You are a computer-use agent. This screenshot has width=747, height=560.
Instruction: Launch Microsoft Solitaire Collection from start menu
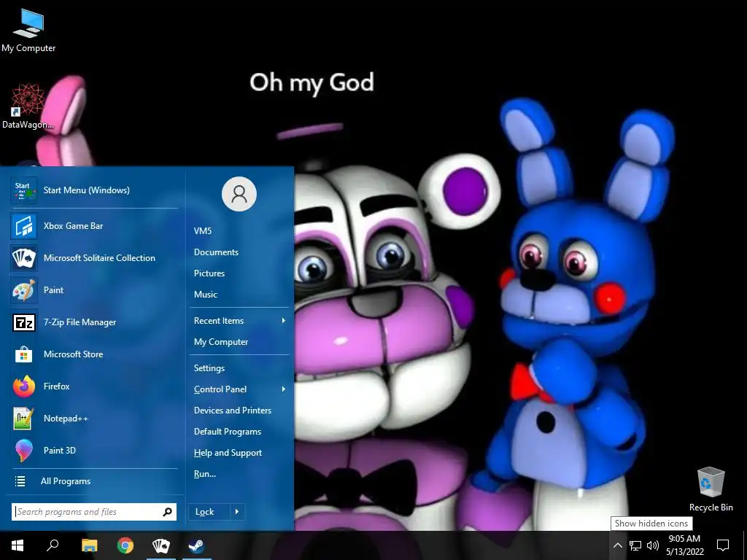click(x=94, y=258)
